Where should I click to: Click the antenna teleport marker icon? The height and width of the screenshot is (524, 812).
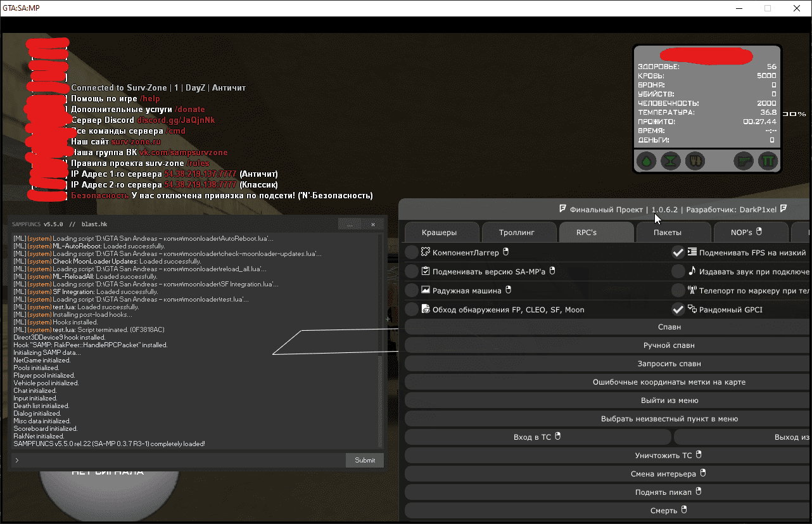[692, 291]
